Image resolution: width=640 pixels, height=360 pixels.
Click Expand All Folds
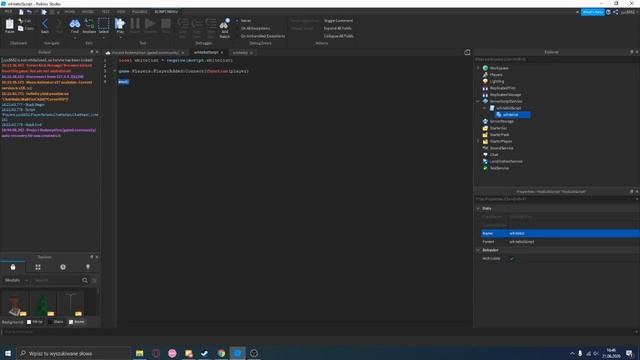[338, 28]
